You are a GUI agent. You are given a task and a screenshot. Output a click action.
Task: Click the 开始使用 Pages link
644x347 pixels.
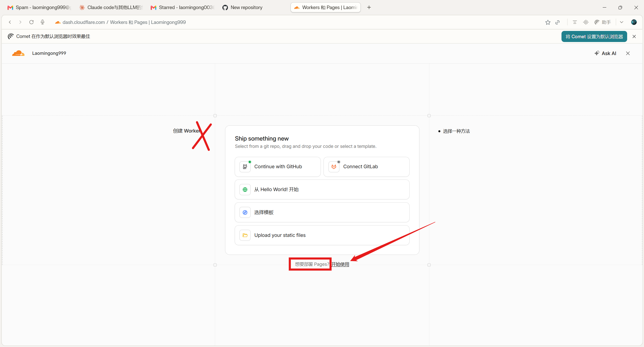pos(340,264)
